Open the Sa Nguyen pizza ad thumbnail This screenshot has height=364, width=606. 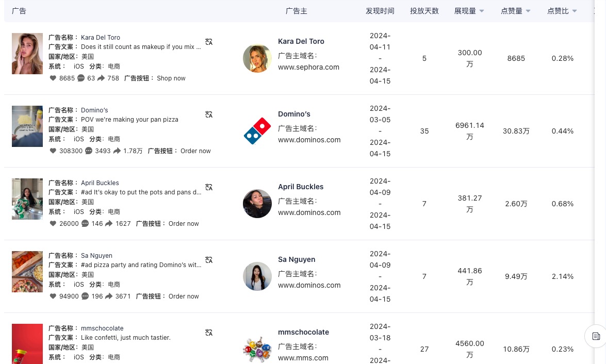(27, 272)
